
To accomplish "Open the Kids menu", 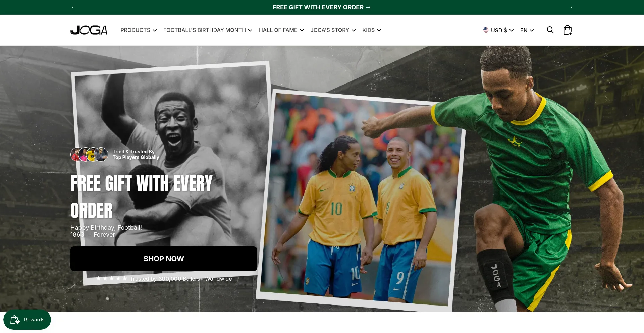I will tap(371, 30).
